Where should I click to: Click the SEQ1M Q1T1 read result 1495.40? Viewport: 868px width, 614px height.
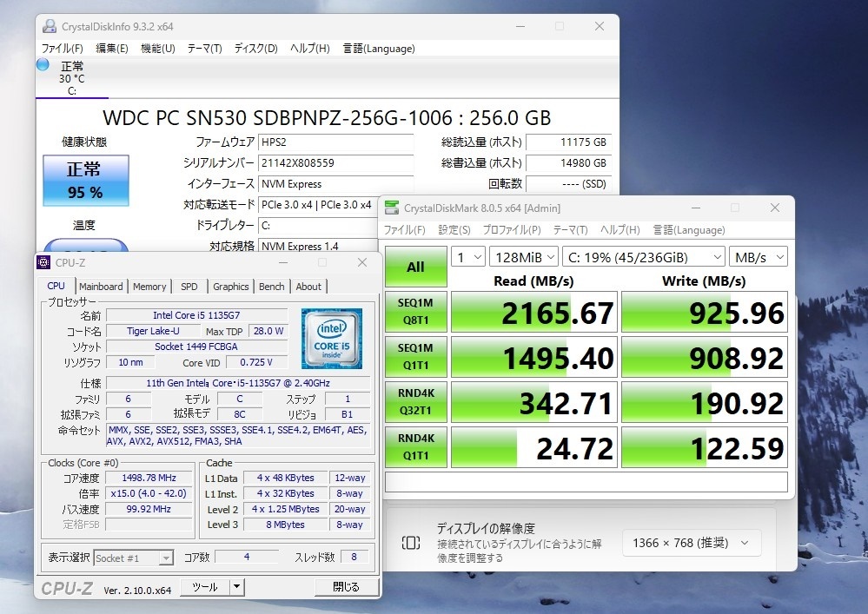click(x=534, y=357)
